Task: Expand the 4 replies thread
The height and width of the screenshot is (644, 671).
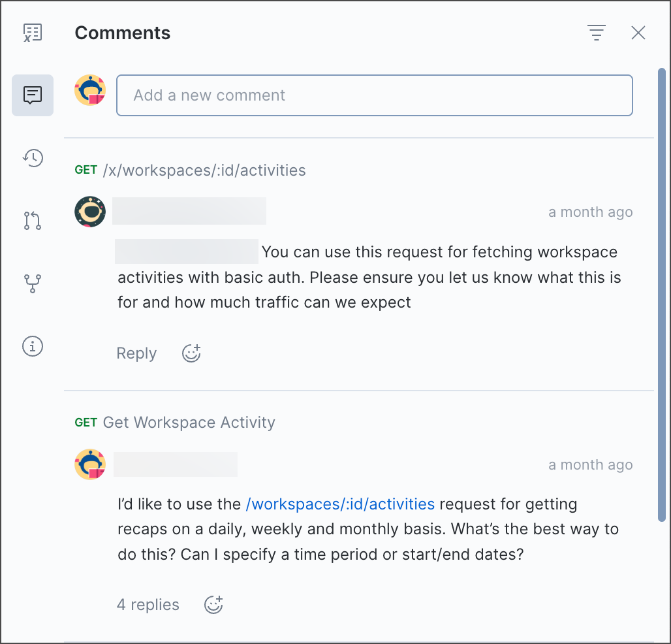Action: tap(148, 605)
